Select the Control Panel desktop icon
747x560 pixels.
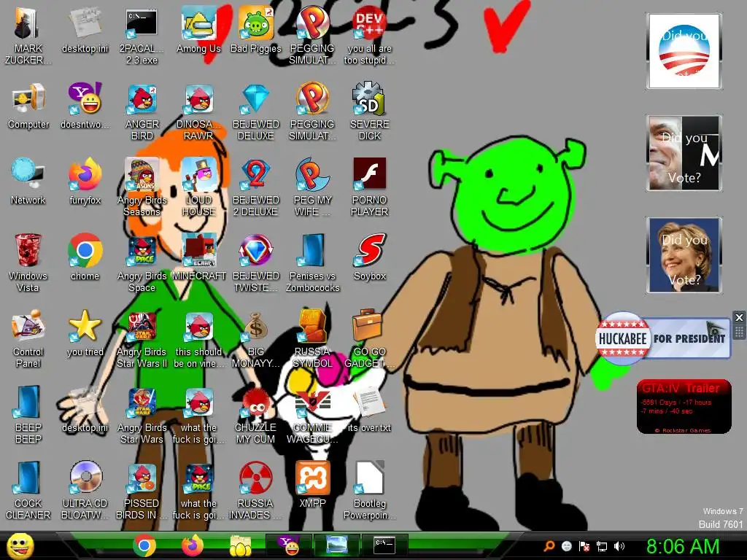28,338
